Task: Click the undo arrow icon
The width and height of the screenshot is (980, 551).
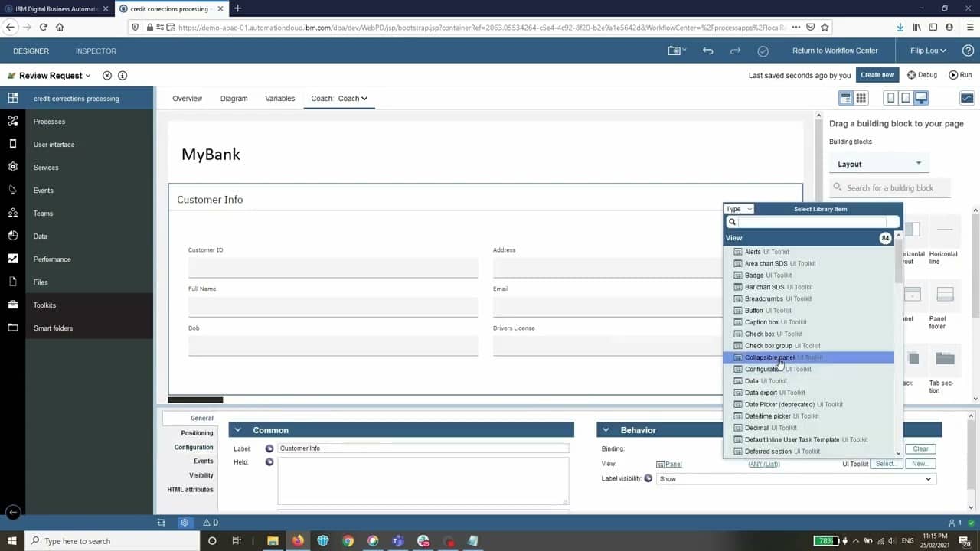Action: click(707, 51)
